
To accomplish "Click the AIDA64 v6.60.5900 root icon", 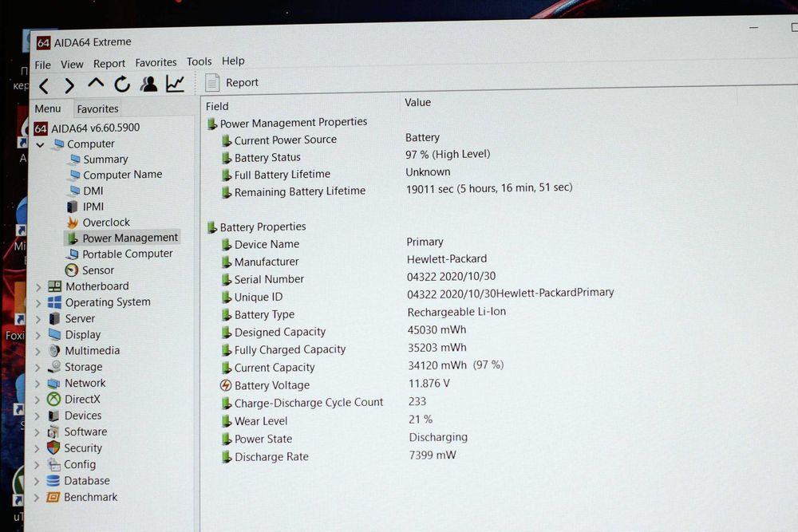I will (41, 128).
